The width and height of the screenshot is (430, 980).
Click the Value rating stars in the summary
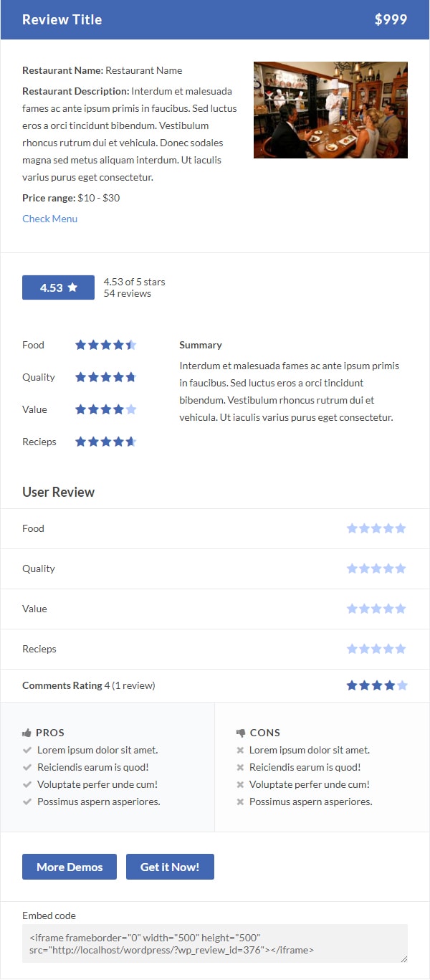[x=106, y=409]
